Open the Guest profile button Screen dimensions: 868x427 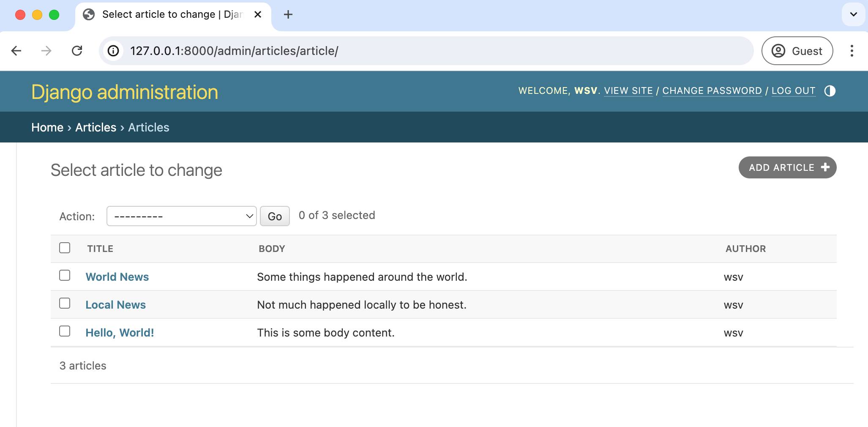[x=797, y=51]
